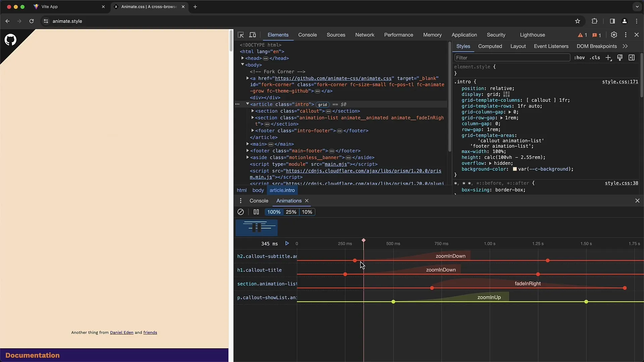Click the Animations replay icon
Viewport: 644px width, 362px height.
(287, 244)
